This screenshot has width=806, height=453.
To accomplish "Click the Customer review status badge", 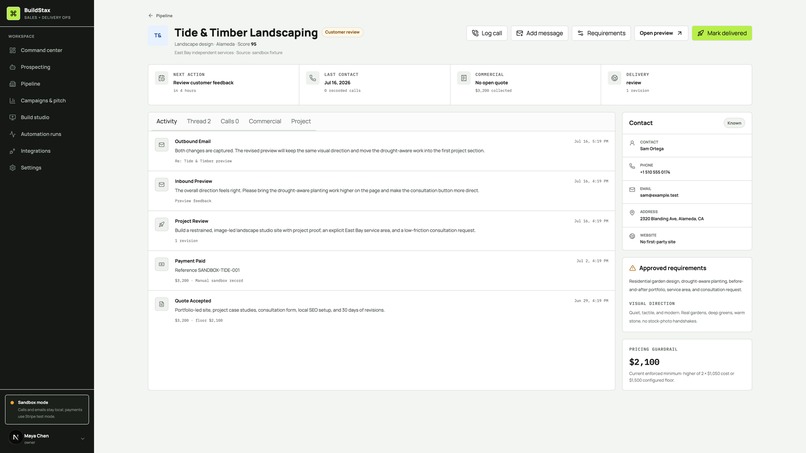I will pos(342,32).
